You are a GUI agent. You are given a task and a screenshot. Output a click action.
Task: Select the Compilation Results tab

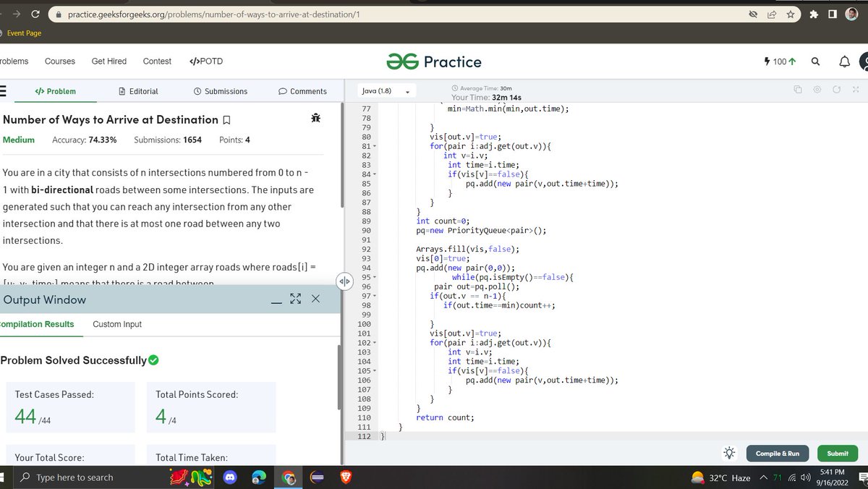click(x=37, y=324)
